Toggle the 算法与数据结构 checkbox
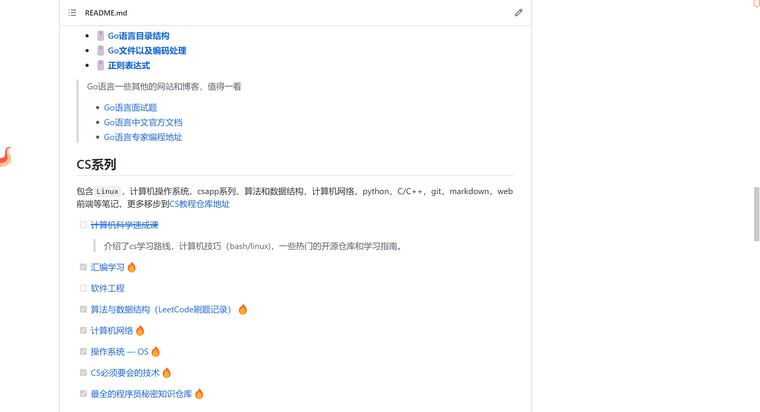Image resolution: width=760 pixels, height=412 pixels. (83, 310)
